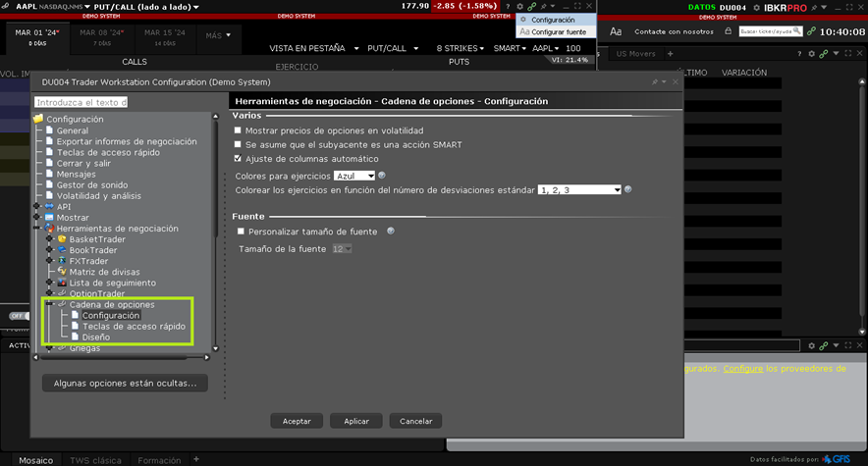The image size is (868, 466).
Task: Click the lock icon beside Contacte con nosotros
Action: 728,31
